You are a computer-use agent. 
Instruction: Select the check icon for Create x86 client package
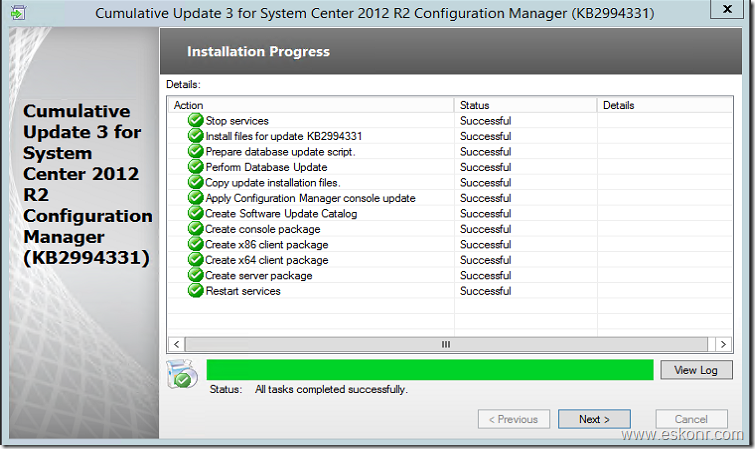195,244
